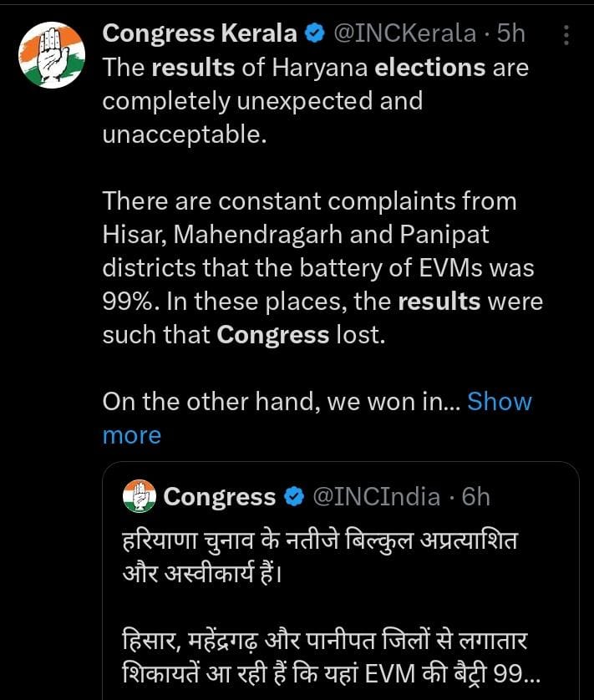Viewport: 594px width, 700px height.
Task: Click bold "results" in the first sentence
Action: [x=193, y=68]
